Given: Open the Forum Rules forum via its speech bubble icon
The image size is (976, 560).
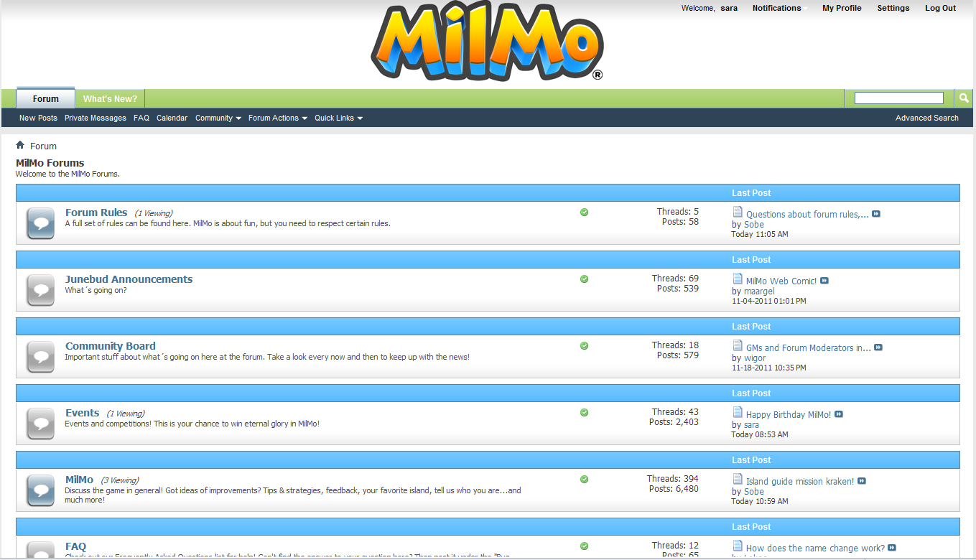Looking at the screenshot, I should (40, 223).
